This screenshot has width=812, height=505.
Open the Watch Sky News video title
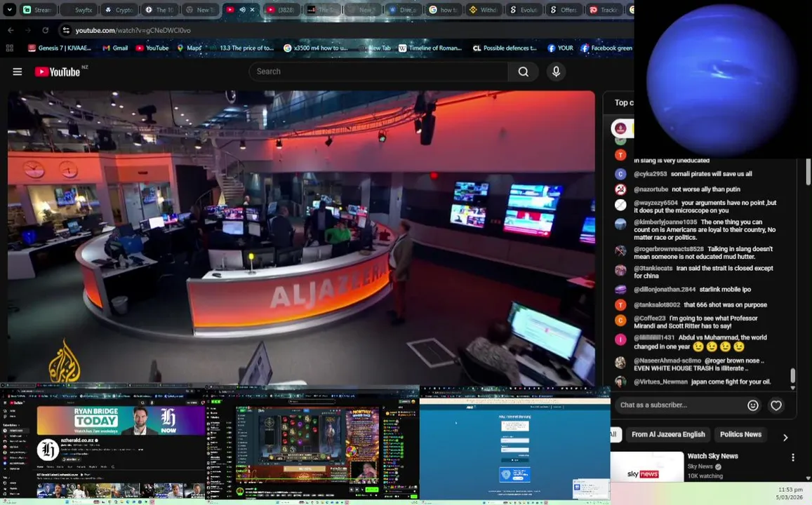pos(712,456)
